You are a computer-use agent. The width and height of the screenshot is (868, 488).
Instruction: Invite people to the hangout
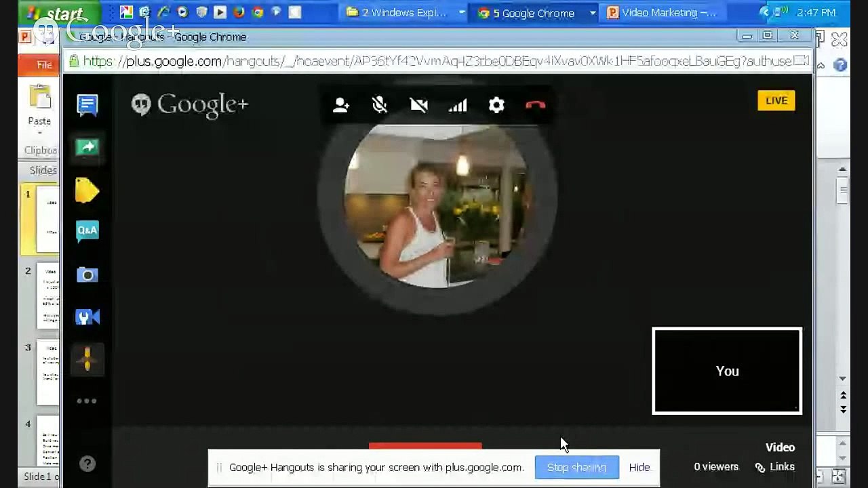(x=341, y=105)
